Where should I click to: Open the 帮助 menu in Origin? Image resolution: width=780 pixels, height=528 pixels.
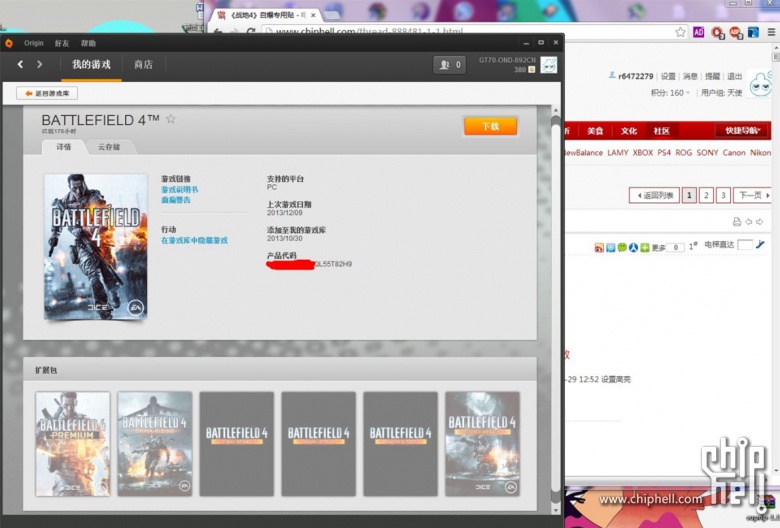[x=88, y=43]
